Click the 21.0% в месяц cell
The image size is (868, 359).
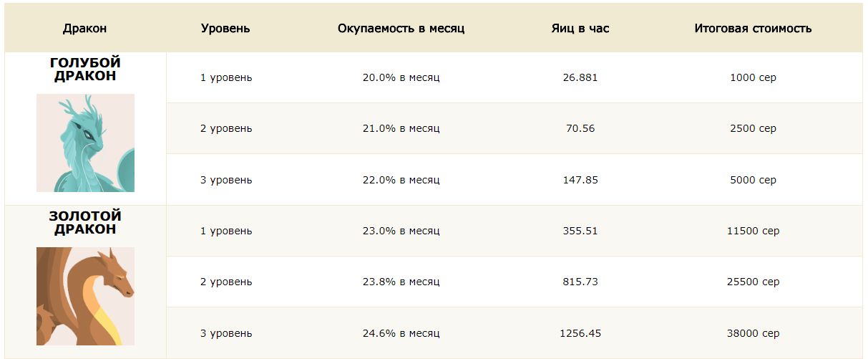[x=401, y=129]
